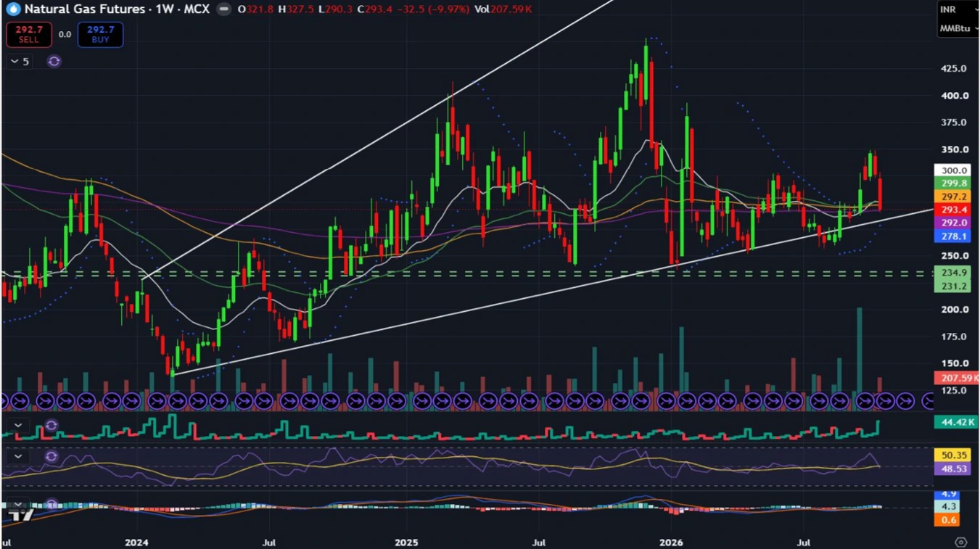Expand legend chevron in the RSI pane
Viewport: 980px width, 549px height.
click(x=17, y=457)
